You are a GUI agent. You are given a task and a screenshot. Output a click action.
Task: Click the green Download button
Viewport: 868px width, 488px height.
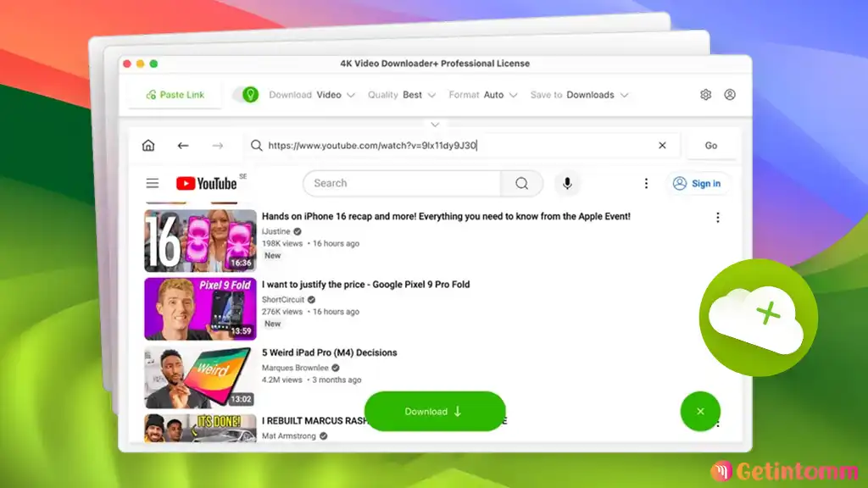tap(435, 411)
